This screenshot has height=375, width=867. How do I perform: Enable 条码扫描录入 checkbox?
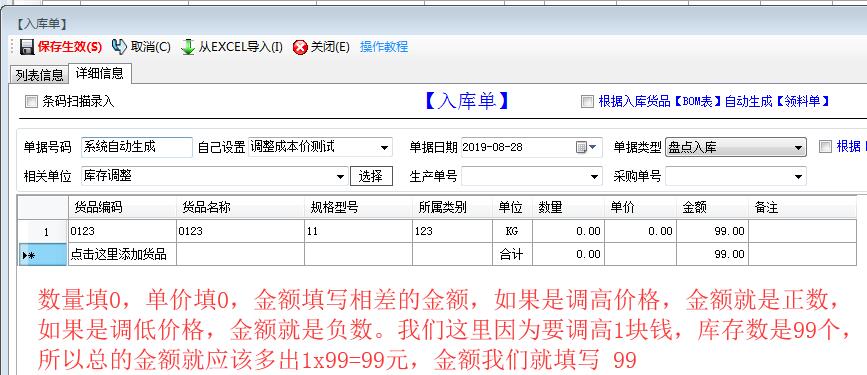click(32, 102)
